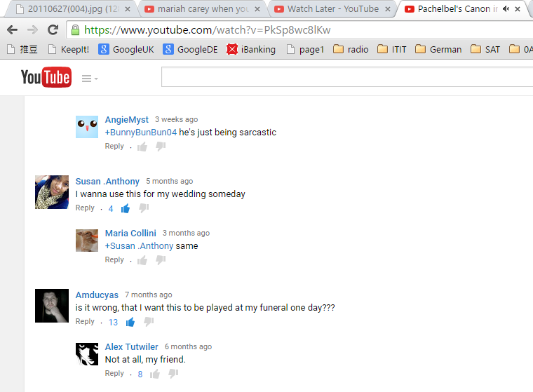Toggle the like on Amducyas's funeral comment
Viewport: 533px width, 392px height.
pyautogui.click(x=130, y=322)
